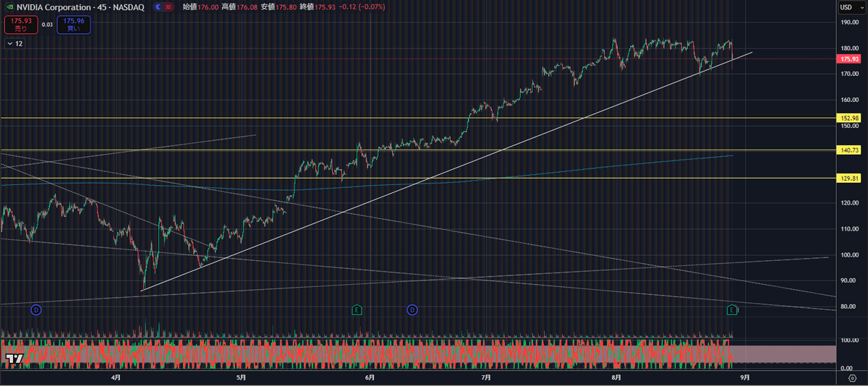868x386 pixels.
Task: Click the 4月 label on time axis
Action: pos(116,377)
